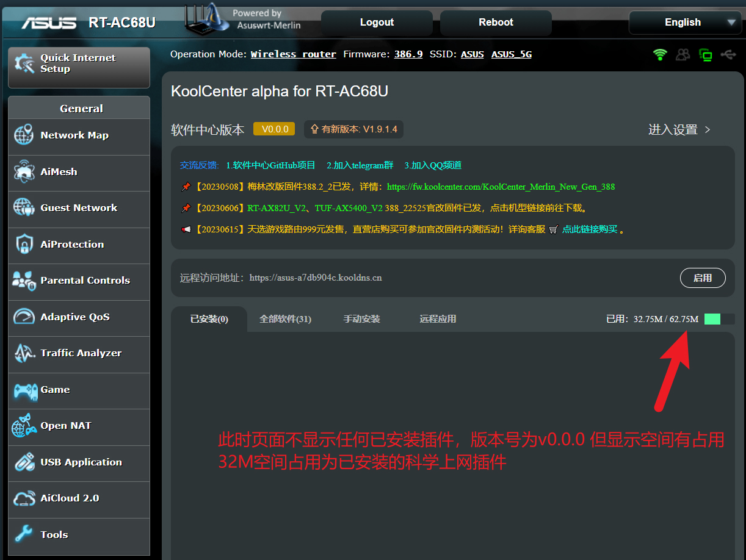The width and height of the screenshot is (746, 560).
Task: Click the clients status icon in header
Action: 683,54
